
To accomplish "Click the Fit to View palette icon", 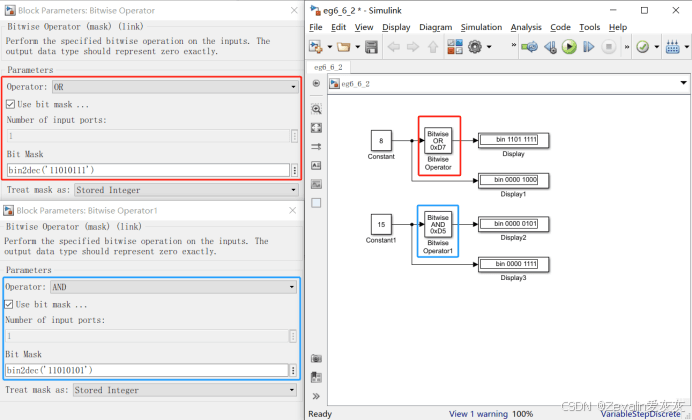I will (316, 128).
